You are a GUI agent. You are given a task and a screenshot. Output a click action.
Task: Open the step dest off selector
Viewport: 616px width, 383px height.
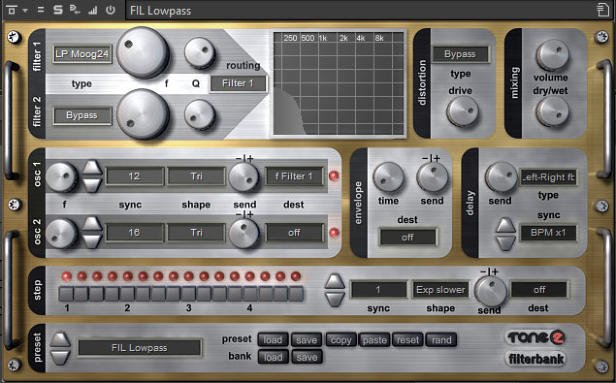539,290
